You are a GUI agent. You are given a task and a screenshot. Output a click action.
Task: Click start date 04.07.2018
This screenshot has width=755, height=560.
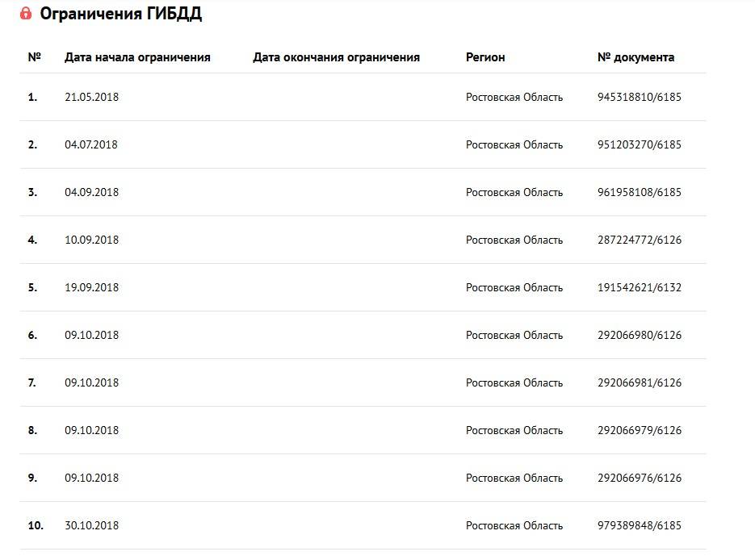[x=91, y=144]
